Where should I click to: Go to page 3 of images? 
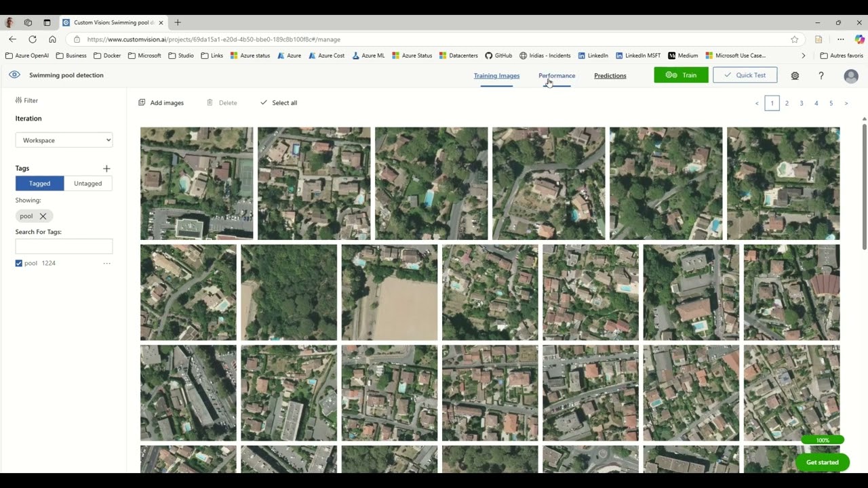802,103
